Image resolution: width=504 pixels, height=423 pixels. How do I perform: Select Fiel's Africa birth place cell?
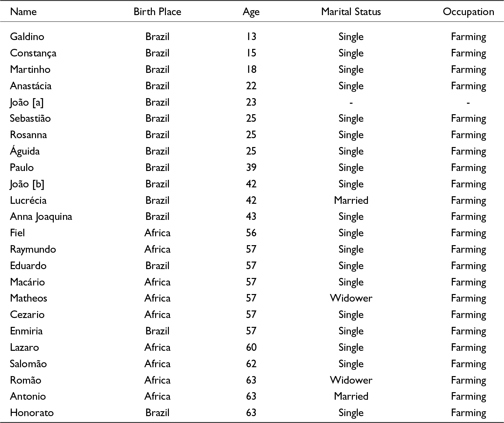point(157,233)
